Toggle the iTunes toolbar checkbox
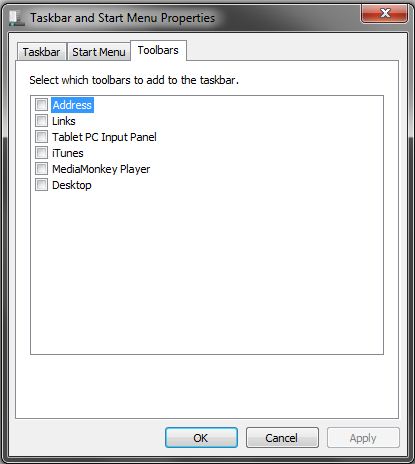Viewport: 415px width, 464px height. (41, 153)
